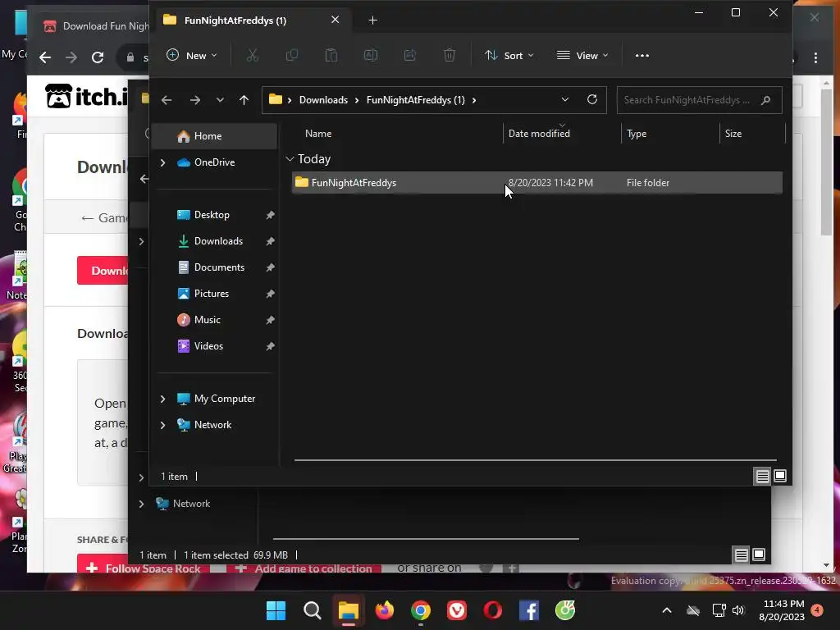The image size is (840, 630).
Task: Open Vivaldi from taskbar
Action: pyautogui.click(x=456, y=610)
